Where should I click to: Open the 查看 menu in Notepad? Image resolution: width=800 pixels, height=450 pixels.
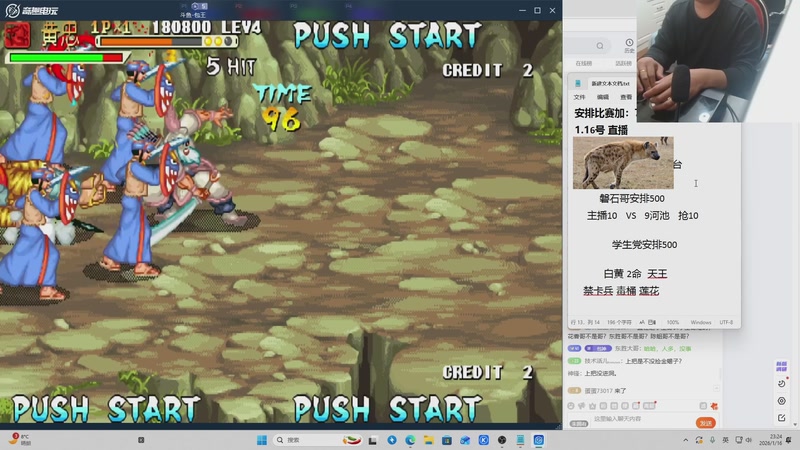(x=626, y=97)
